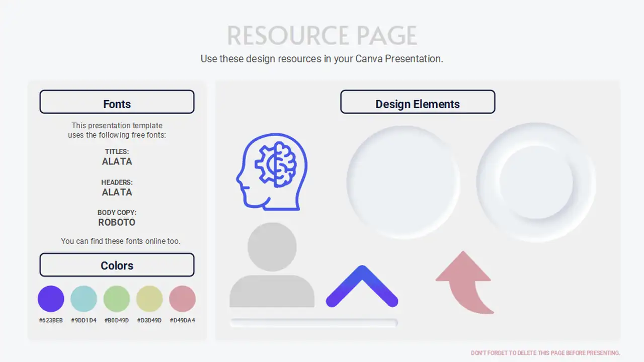Screen dimensions: 644x362
Task: Pick the purple #623BEB color swatch
Action: pos(51,299)
